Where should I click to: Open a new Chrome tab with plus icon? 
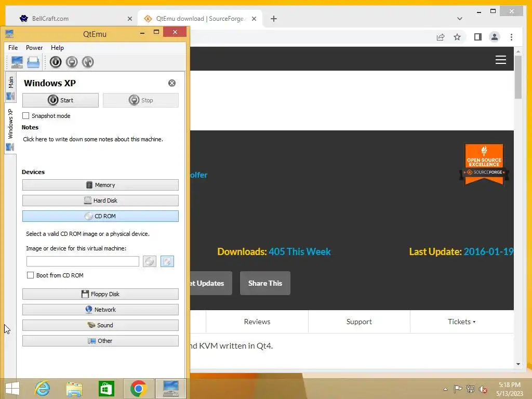point(273,19)
